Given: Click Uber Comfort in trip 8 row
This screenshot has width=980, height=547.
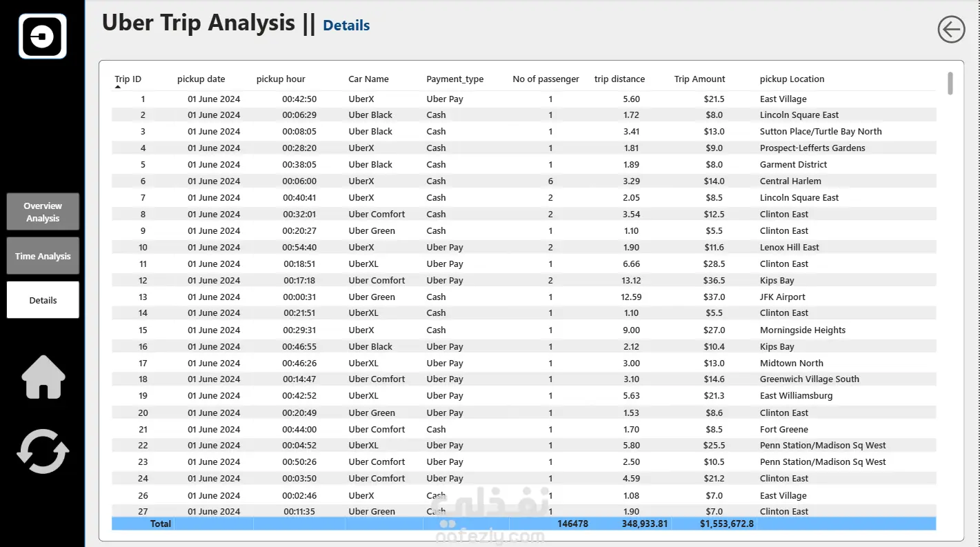Looking at the screenshot, I should 377,214.
